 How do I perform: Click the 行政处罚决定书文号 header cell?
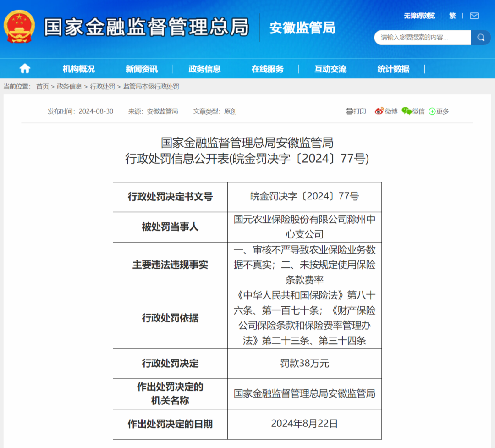pos(170,197)
